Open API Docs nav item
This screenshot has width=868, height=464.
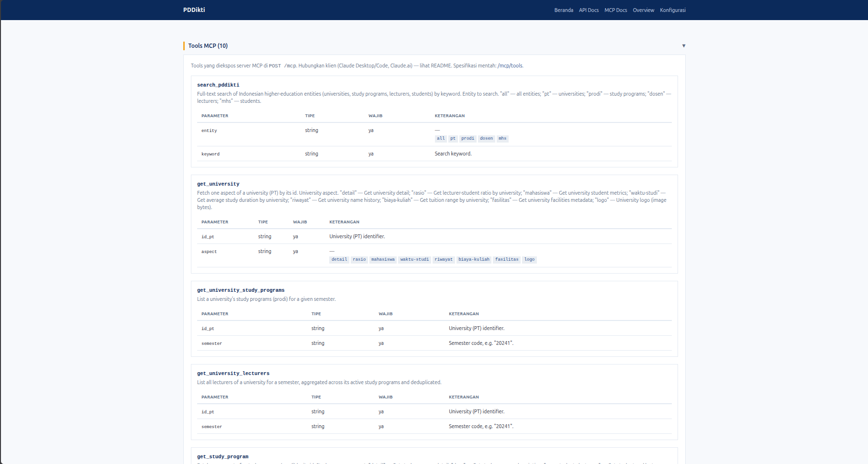pyautogui.click(x=589, y=10)
